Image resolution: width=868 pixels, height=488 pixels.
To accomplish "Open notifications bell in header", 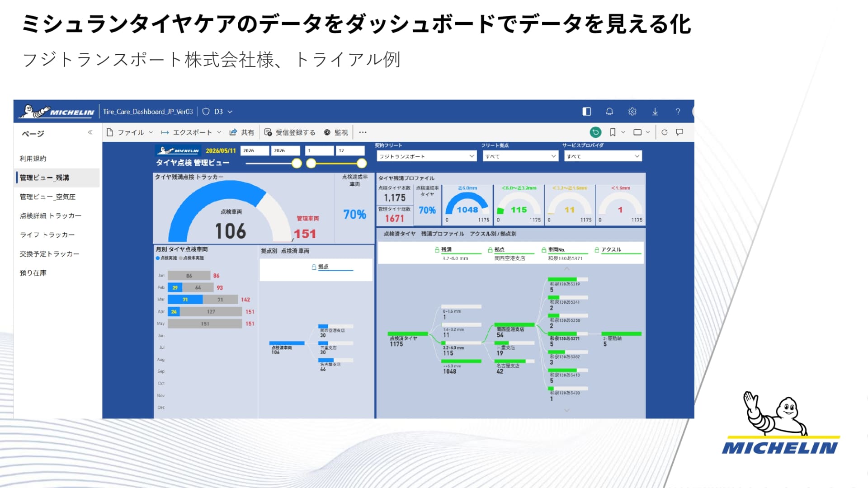I will (609, 112).
